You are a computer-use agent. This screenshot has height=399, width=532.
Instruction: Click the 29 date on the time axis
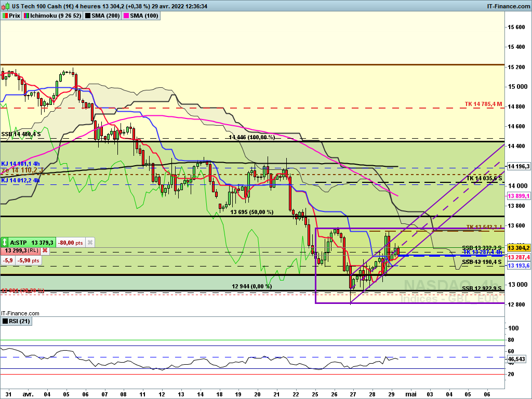(391, 395)
